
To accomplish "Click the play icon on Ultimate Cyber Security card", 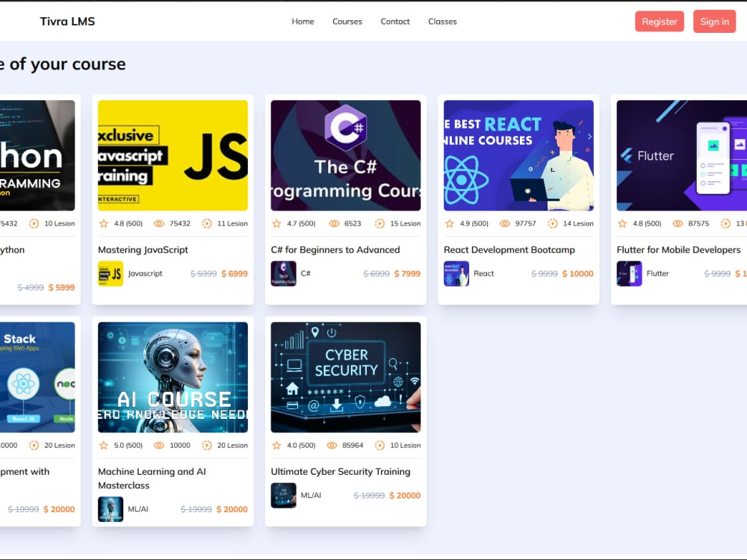I will pyautogui.click(x=379, y=445).
